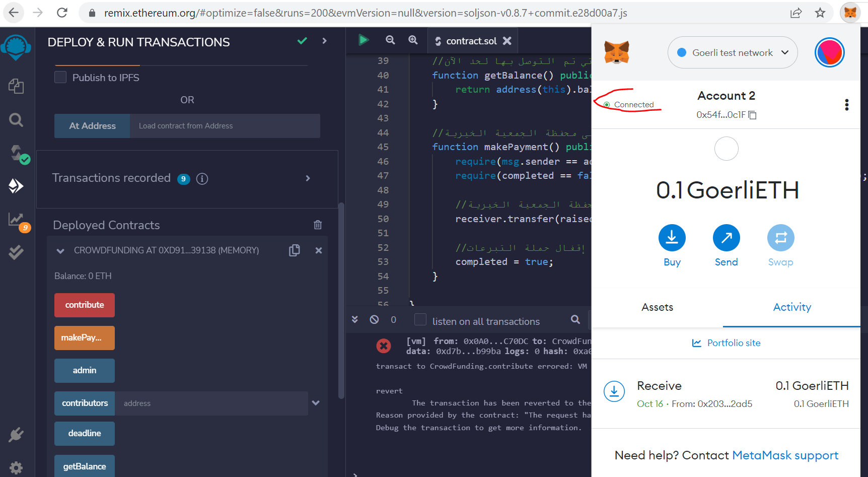868x477 pixels.
Task: Collapse the CROWDFUNDING contract instance
Action: [60, 251]
